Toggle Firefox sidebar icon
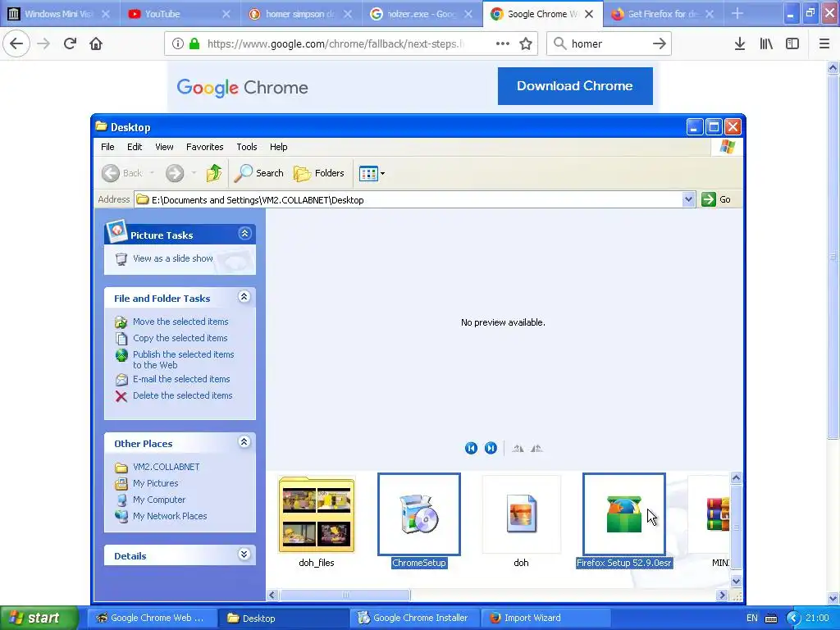This screenshot has height=630, width=840. click(x=792, y=43)
